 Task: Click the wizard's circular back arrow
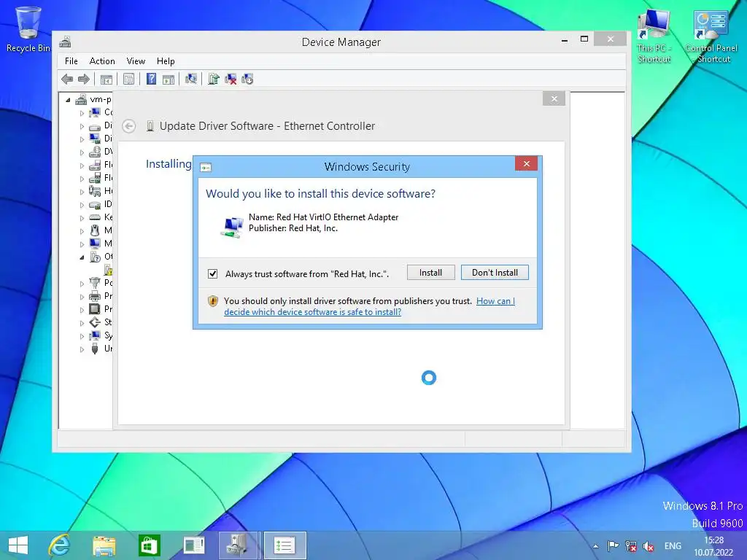pos(128,126)
